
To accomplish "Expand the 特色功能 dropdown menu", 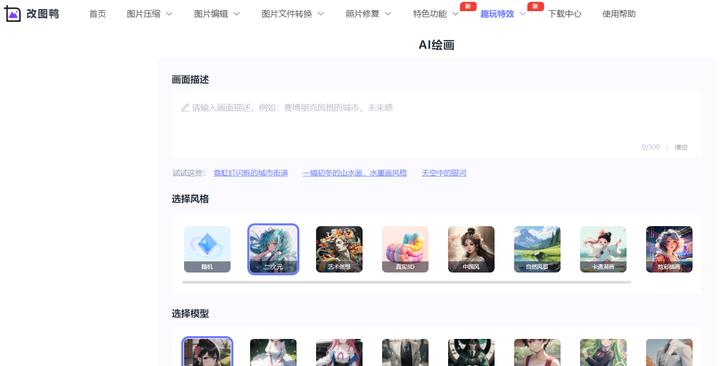I will click(435, 14).
